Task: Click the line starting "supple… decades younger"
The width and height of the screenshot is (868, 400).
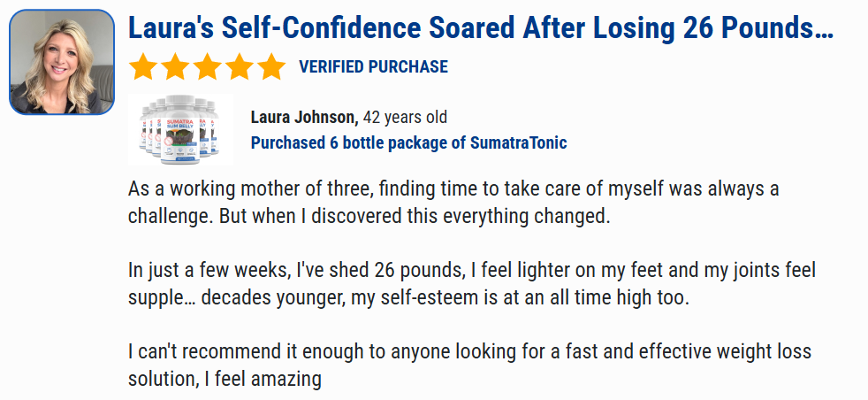Action: coord(407,297)
